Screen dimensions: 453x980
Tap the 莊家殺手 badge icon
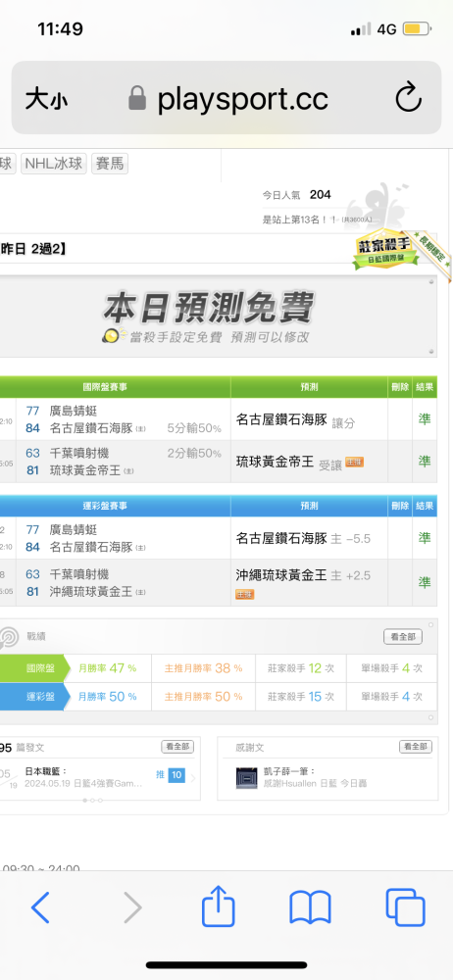click(x=383, y=252)
